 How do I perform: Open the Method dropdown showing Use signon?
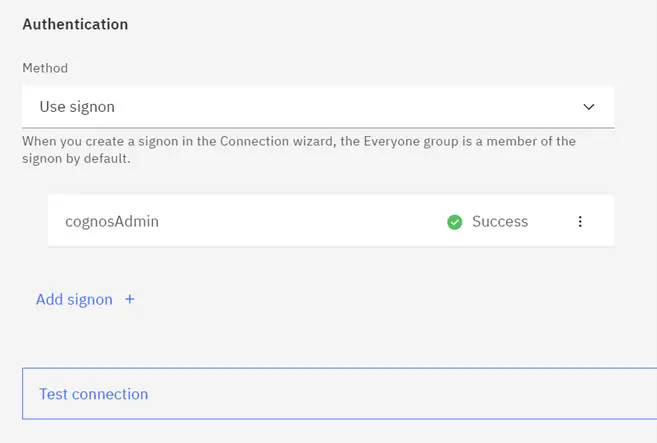(x=318, y=107)
